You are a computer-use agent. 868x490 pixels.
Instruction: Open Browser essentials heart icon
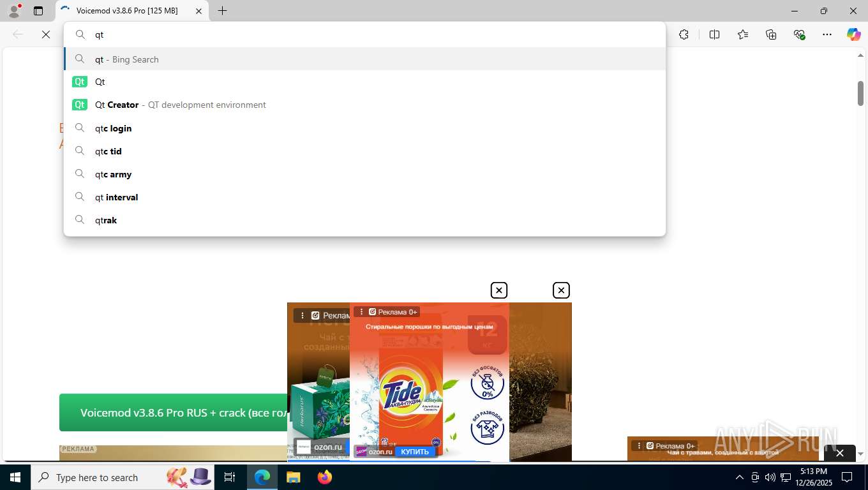(x=799, y=34)
